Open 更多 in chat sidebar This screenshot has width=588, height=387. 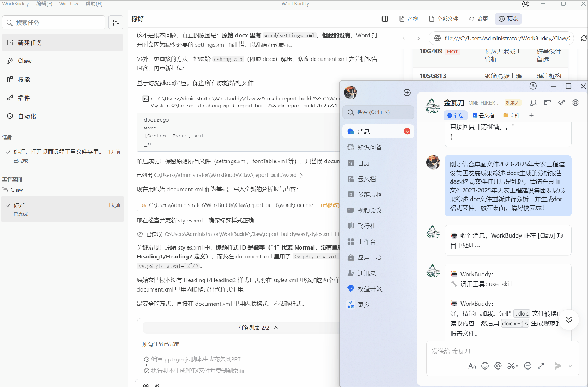(378, 305)
